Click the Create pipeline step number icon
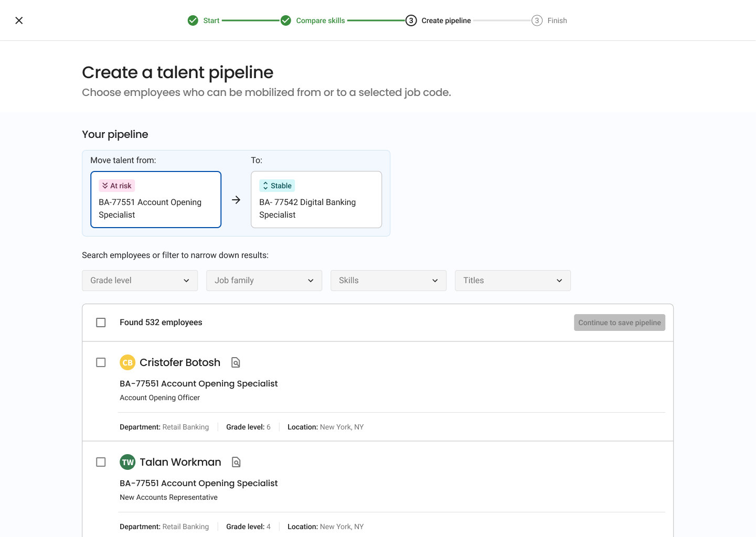This screenshot has height=537, width=756. pos(411,20)
